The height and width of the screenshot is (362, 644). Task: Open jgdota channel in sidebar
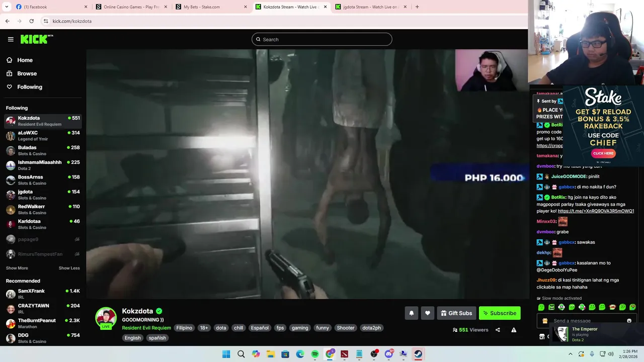click(x=43, y=195)
